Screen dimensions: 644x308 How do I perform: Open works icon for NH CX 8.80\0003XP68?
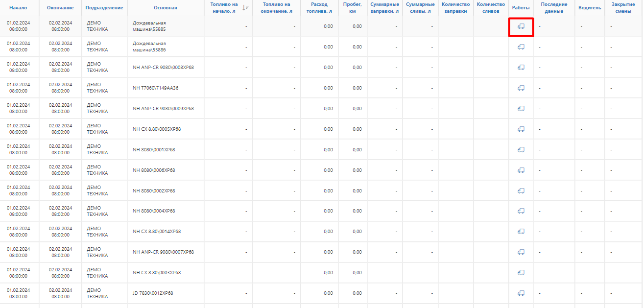click(x=521, y=273)
